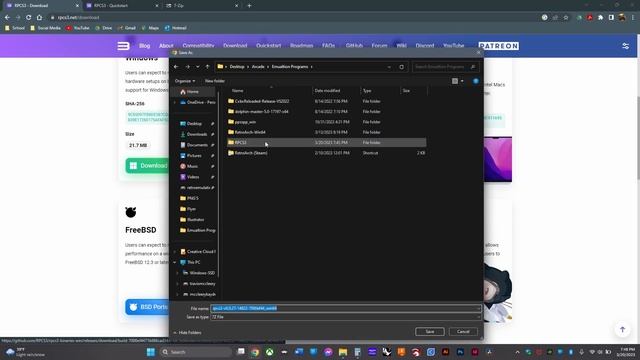Screen dimensions: 640x360
Task: Open a new browser tab
Action: (x=249, y=6)
